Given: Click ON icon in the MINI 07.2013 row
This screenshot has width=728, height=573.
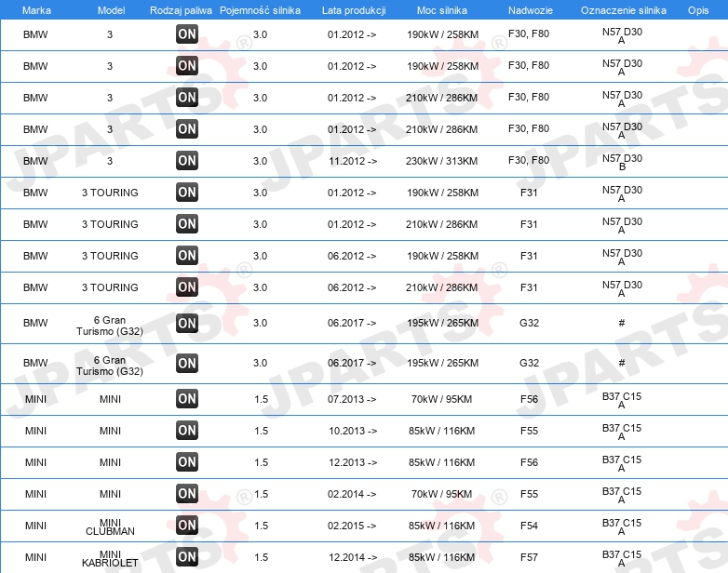Looking at the screenshot, I should (187, 398).
